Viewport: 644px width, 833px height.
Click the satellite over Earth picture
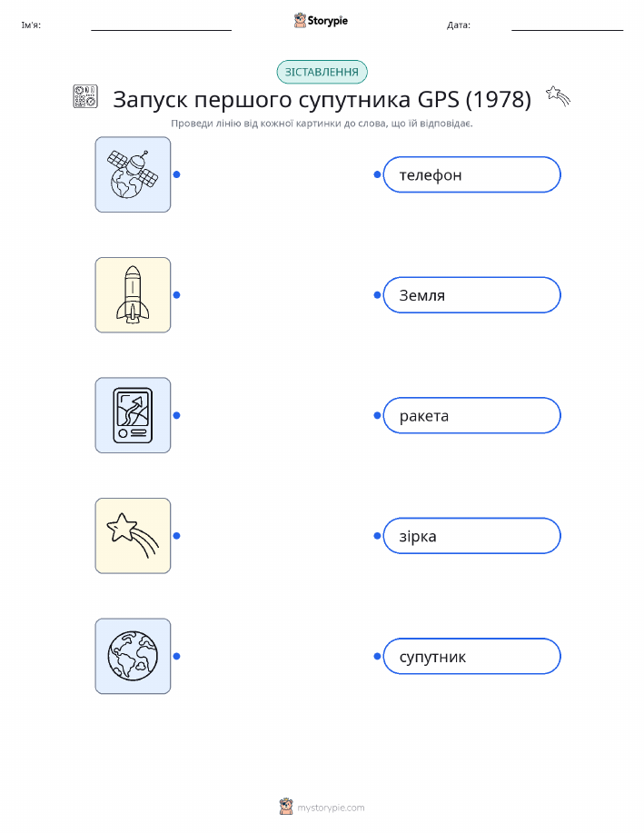(133, 174)
